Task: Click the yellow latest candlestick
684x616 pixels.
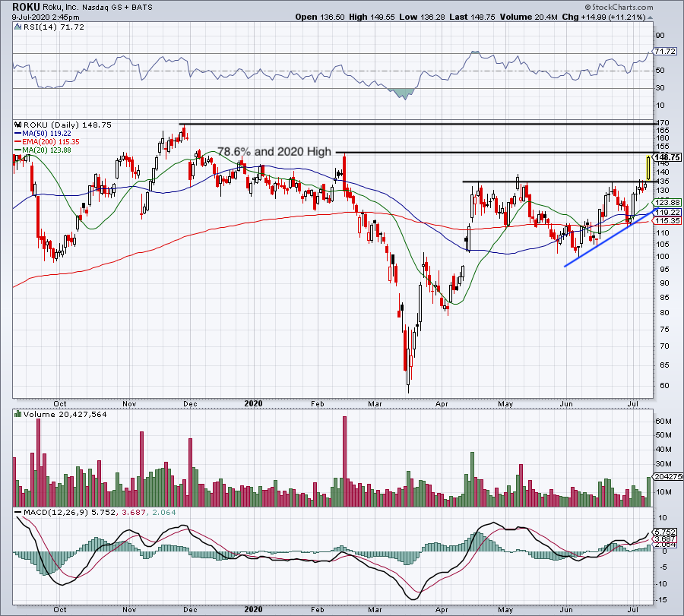Action: [648, 168]
